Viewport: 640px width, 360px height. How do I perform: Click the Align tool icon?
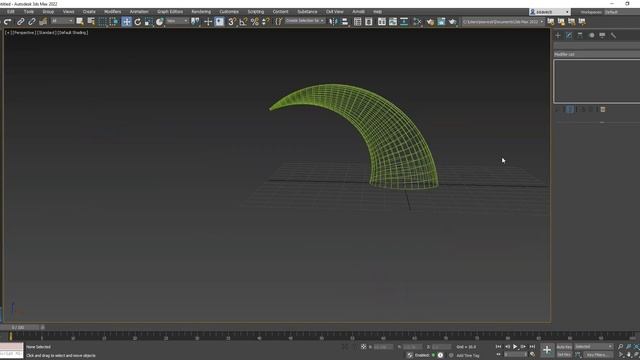coord(345,22)
